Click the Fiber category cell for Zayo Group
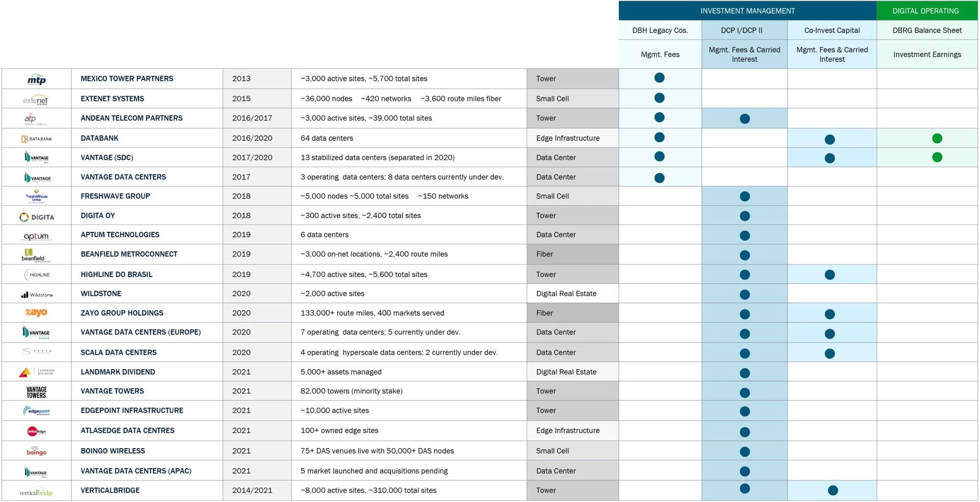 pos(572,312)
